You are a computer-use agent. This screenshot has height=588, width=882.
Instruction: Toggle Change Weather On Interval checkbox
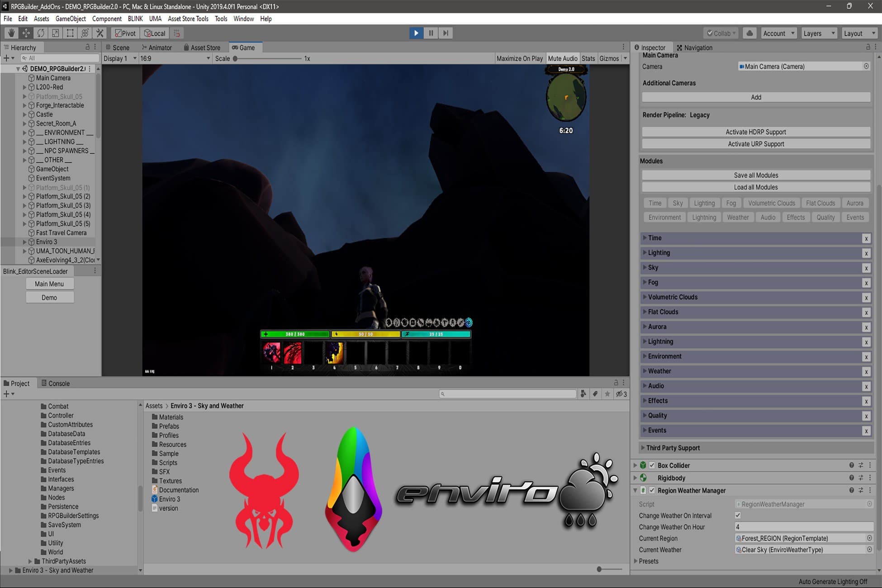pyautogui.click(x=738, y=515)
